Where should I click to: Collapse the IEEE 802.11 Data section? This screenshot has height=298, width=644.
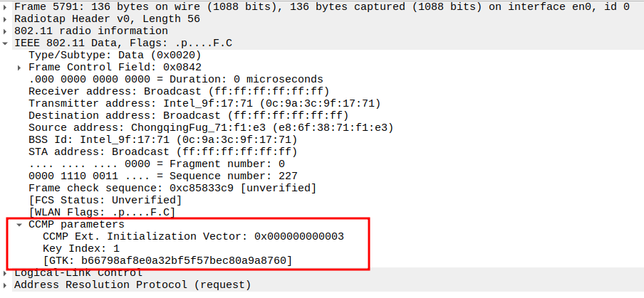(6, 43)
